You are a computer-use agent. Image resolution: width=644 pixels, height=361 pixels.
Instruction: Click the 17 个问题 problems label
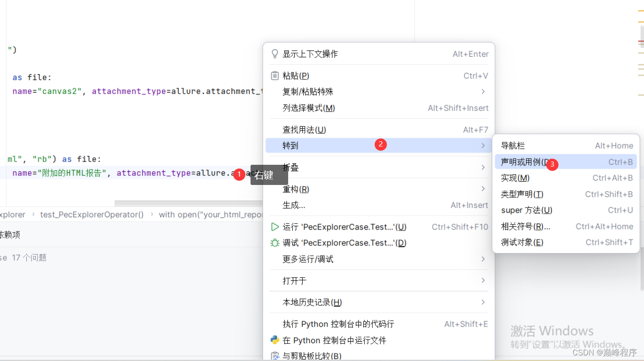29,258
